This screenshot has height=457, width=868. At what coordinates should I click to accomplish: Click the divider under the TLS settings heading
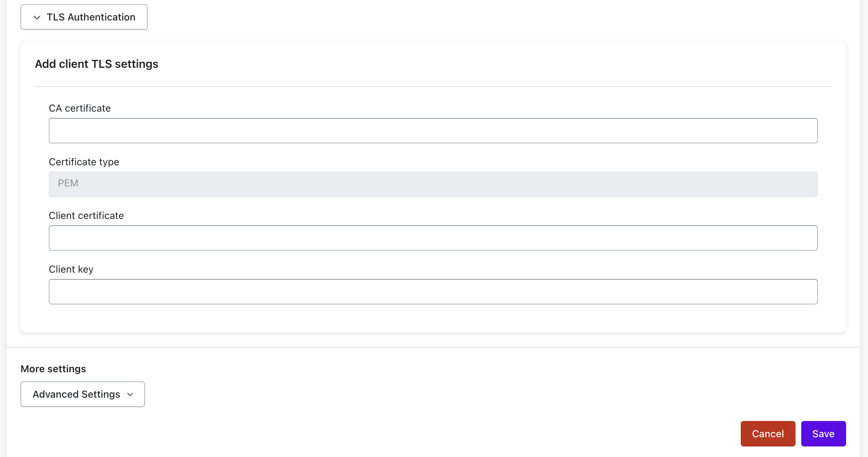[x=433, y=87]
